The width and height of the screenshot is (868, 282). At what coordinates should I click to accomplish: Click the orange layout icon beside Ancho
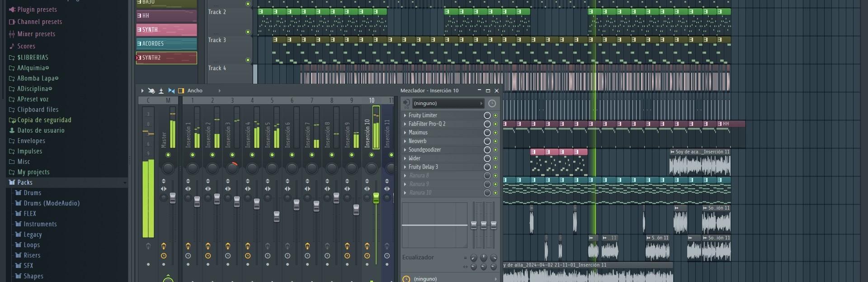pos(181,91)
